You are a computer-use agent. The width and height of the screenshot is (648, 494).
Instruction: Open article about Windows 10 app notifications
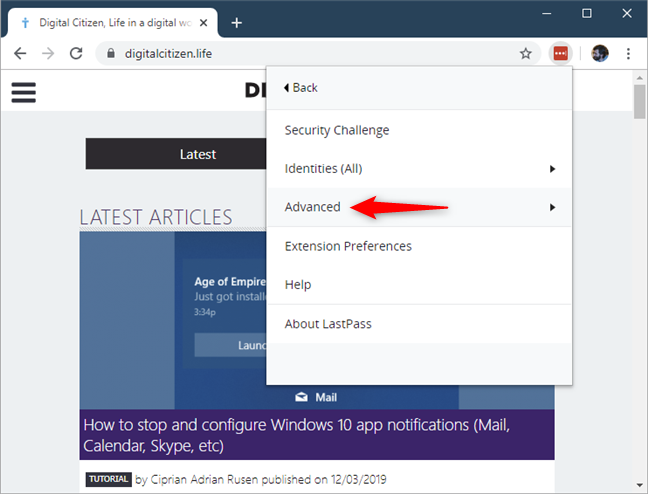click(296, 435)
